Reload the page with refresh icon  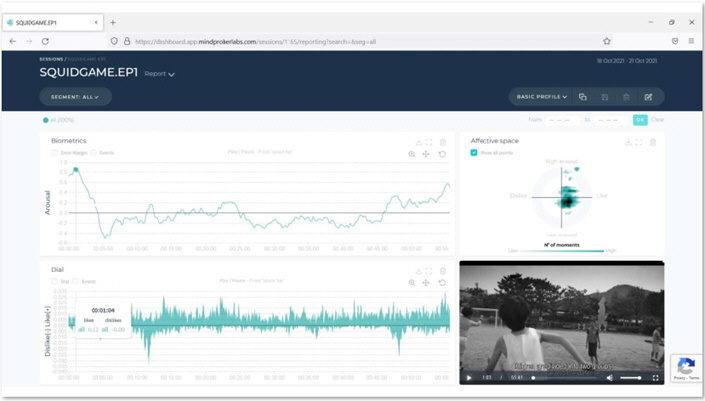pos(45,41)
